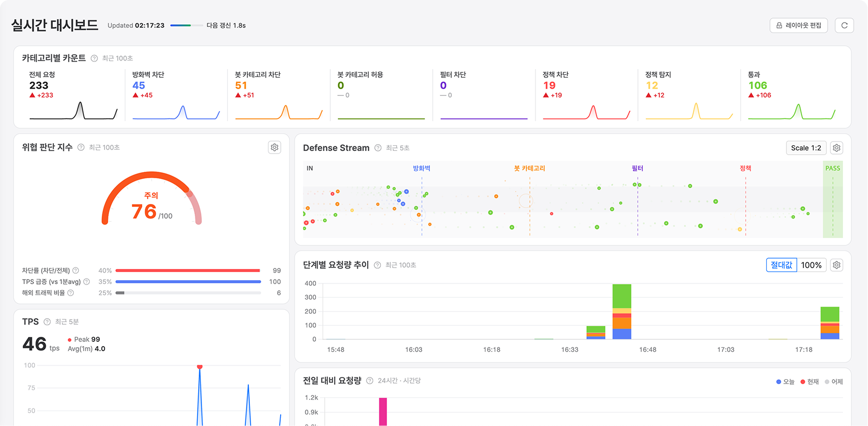868x426 pixels.
Task: Click the 통과 count 106
Action: click(757, 85)
